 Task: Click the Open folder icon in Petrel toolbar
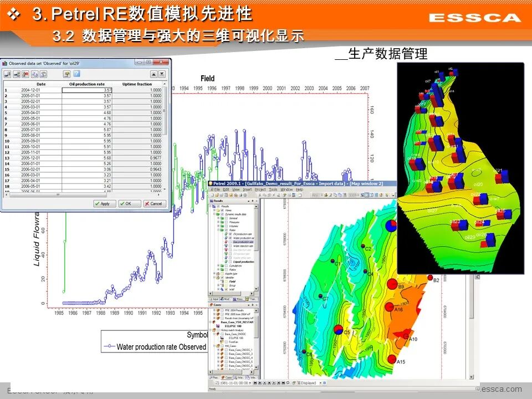217,195
